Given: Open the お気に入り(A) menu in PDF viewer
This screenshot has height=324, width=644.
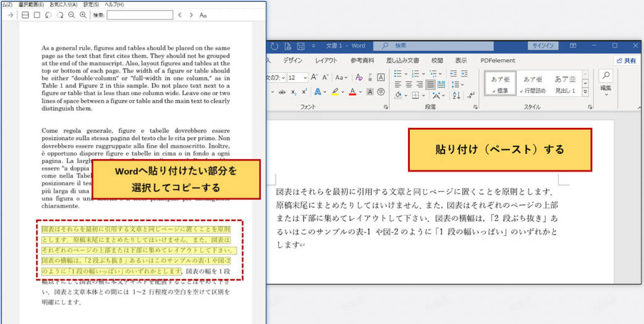Looking at the screenshot, I should point(63,4).
